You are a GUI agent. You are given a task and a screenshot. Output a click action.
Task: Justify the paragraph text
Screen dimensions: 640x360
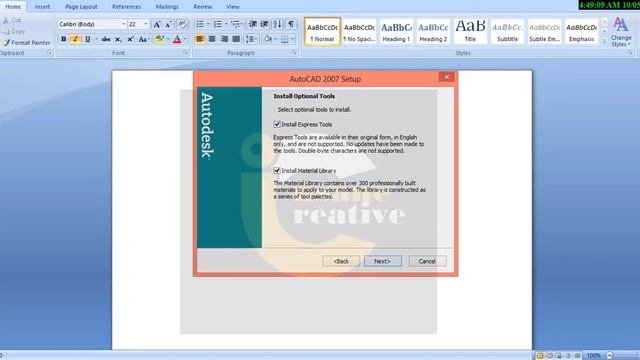(x=236, y=39)
